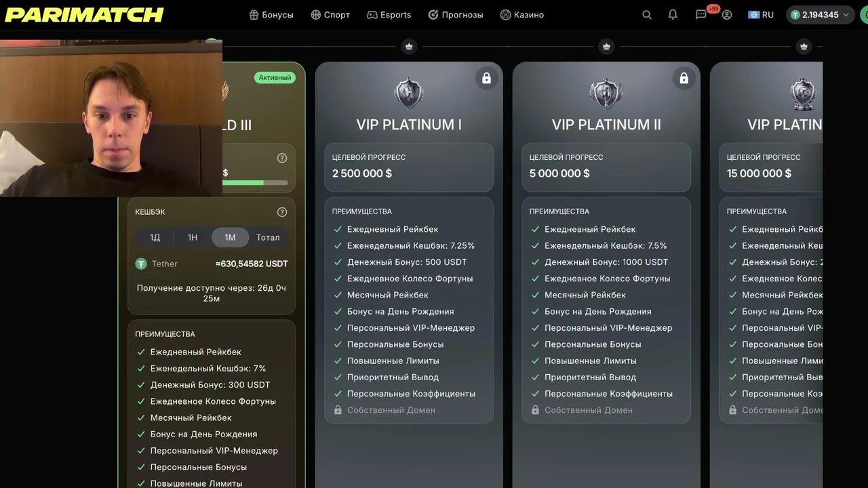Click the 5 000 000 $ target value
The width and height of the screenshot is (868, 488).
tap(559, 174)
